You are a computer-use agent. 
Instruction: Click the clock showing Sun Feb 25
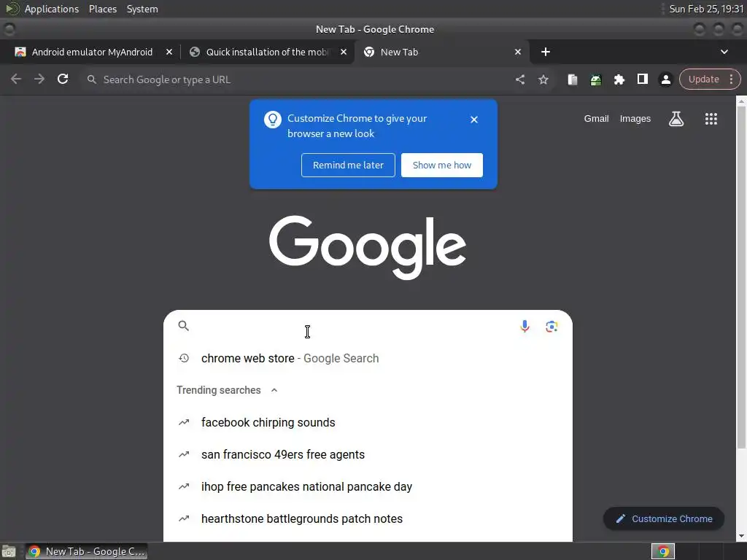(x=706, y=9)
